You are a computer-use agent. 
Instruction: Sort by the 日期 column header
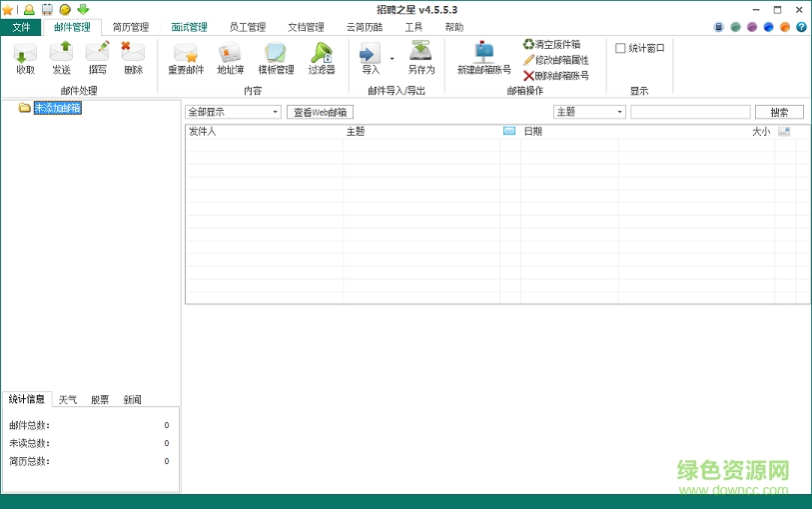tap(533, 132)
